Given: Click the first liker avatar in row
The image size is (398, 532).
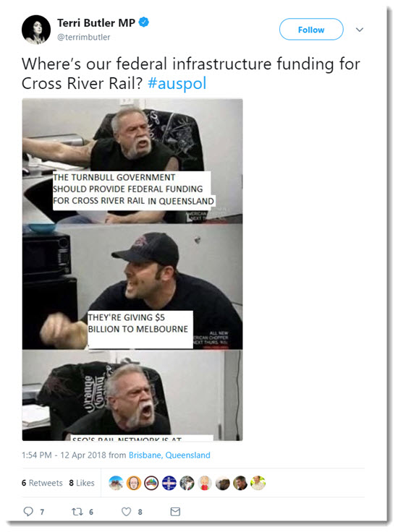Looking at the screenshot, I should pyautogui.click(x=116, y=483).
